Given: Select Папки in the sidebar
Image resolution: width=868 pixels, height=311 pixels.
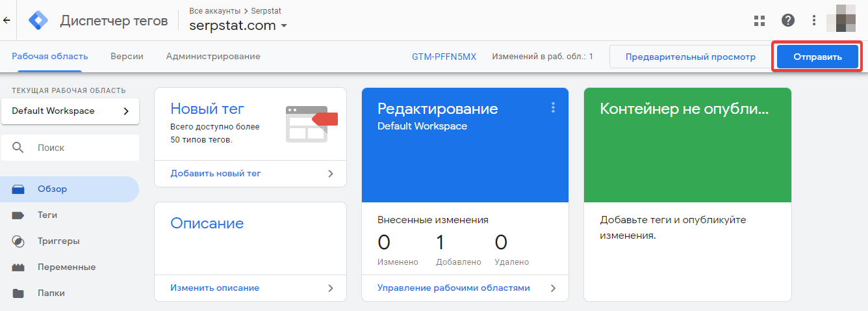Looking at the screenshot, I should click(x=70, y=293).
